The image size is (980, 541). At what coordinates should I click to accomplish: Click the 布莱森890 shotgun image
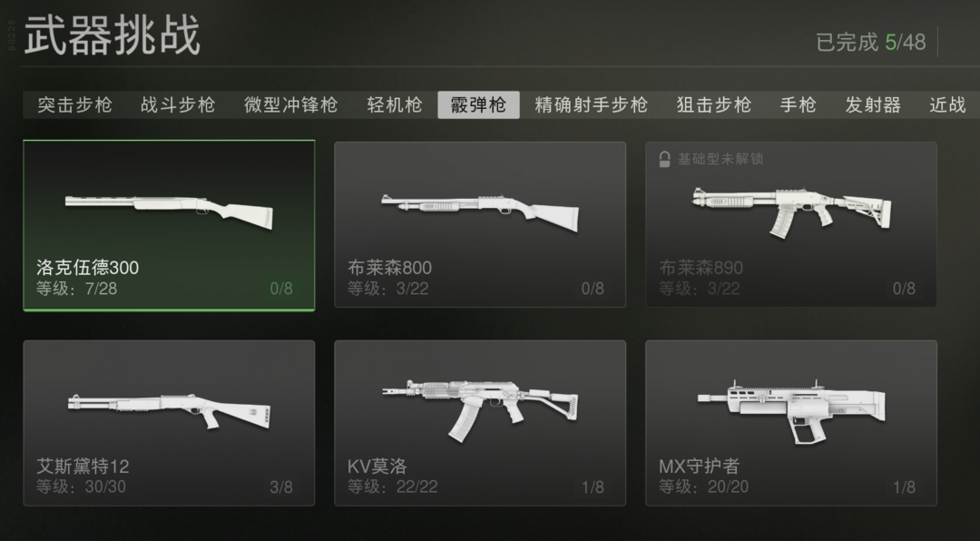[x=792, y=212]
